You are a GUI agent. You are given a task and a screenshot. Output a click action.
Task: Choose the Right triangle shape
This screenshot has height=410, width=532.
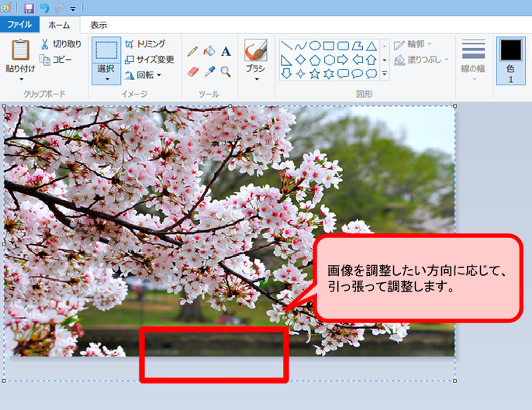[287, 60]
